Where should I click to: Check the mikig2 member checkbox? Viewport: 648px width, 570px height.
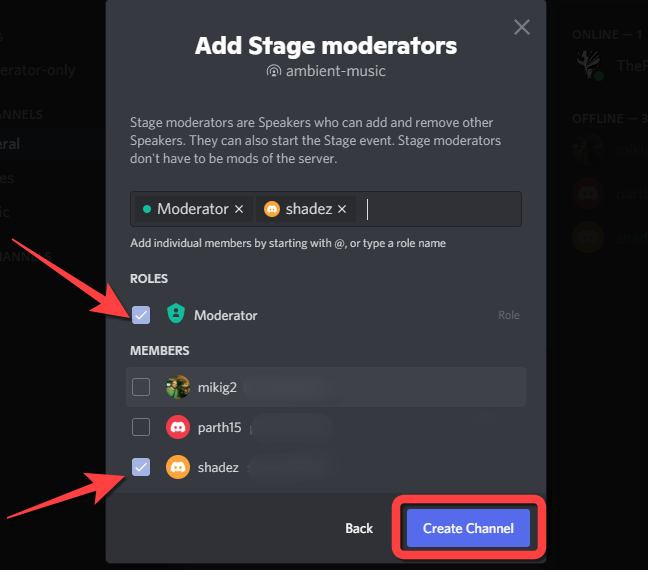141,387
